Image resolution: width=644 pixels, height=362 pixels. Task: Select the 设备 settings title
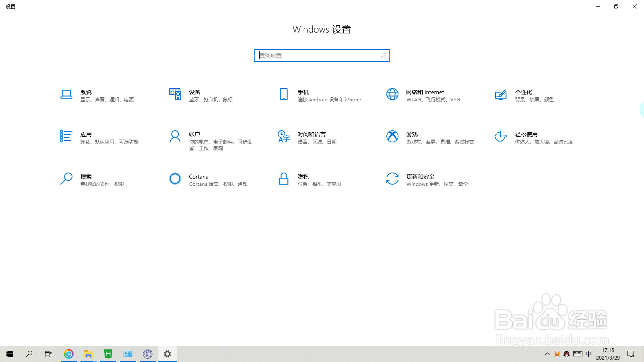[x=195, y=92]
